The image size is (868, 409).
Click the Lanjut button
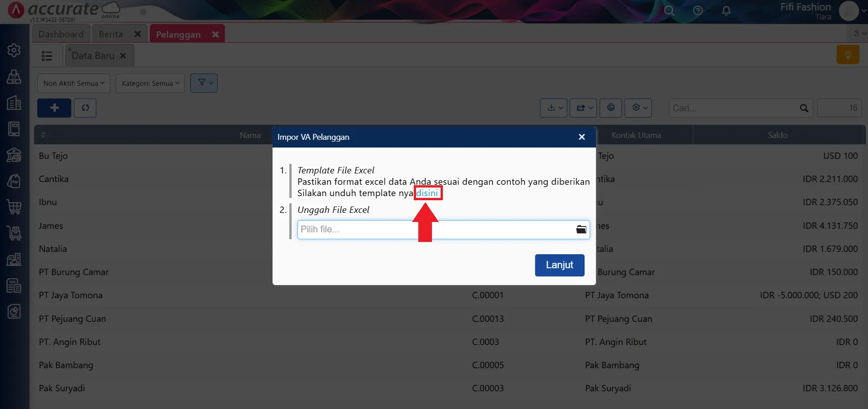pyautogui.click(x=559, y=265)
